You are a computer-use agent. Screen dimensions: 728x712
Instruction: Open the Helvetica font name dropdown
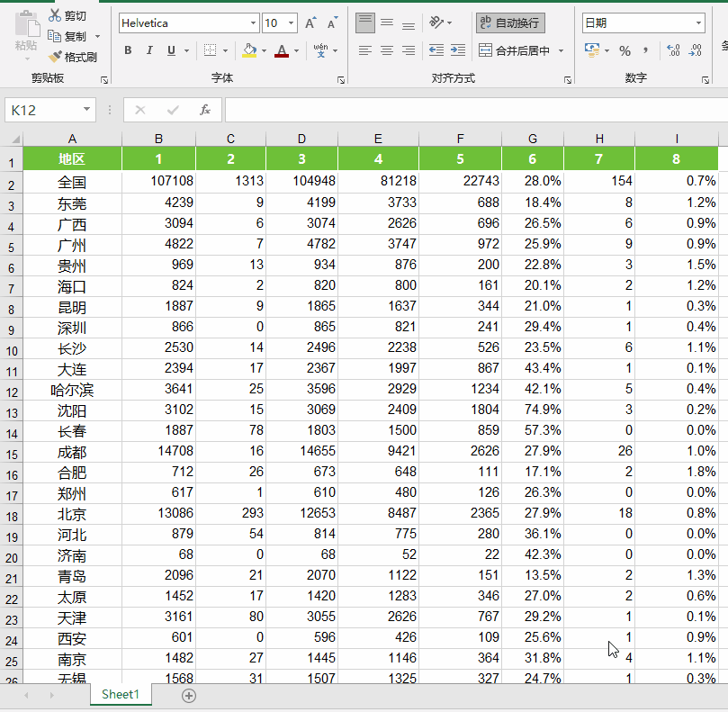253,23
